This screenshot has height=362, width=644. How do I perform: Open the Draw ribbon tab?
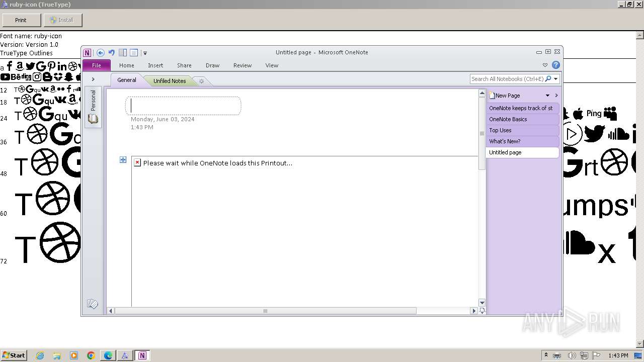click(x=212, y=65)
